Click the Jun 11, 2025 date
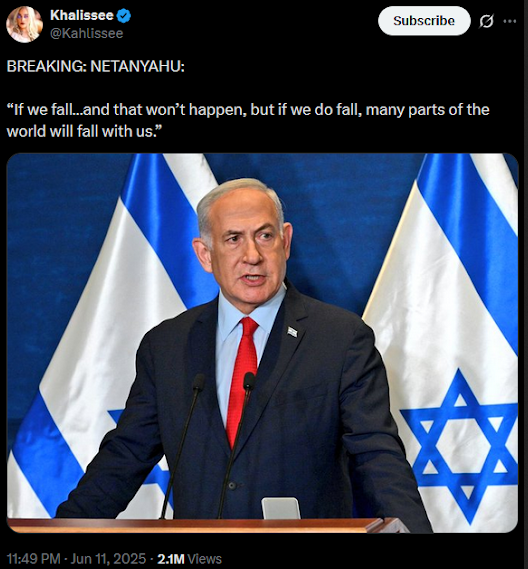This screenshot has width=528, height=569. coord(108,558)
